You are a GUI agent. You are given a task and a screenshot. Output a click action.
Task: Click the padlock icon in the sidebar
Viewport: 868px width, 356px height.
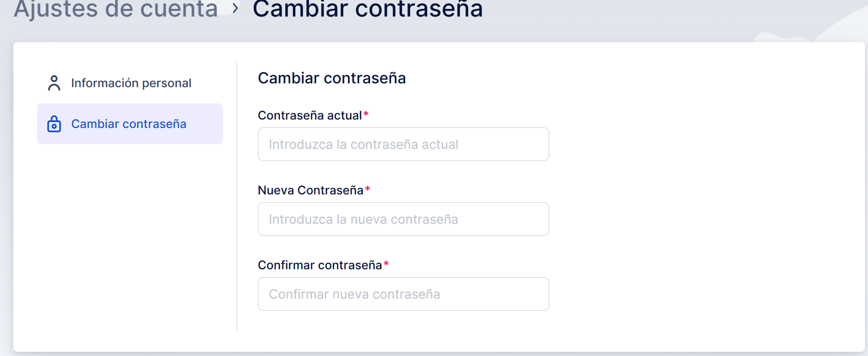tap(54, 124)
